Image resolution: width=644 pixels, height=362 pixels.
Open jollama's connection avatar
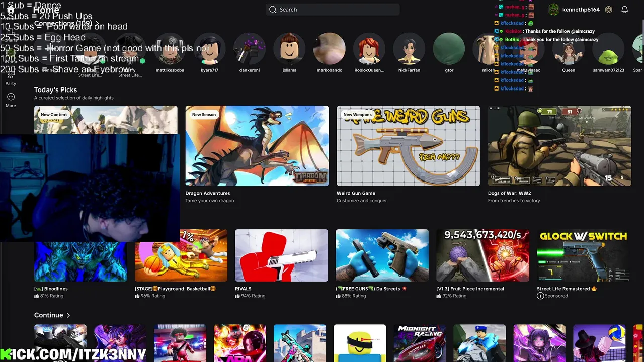(x=289, y=49)
